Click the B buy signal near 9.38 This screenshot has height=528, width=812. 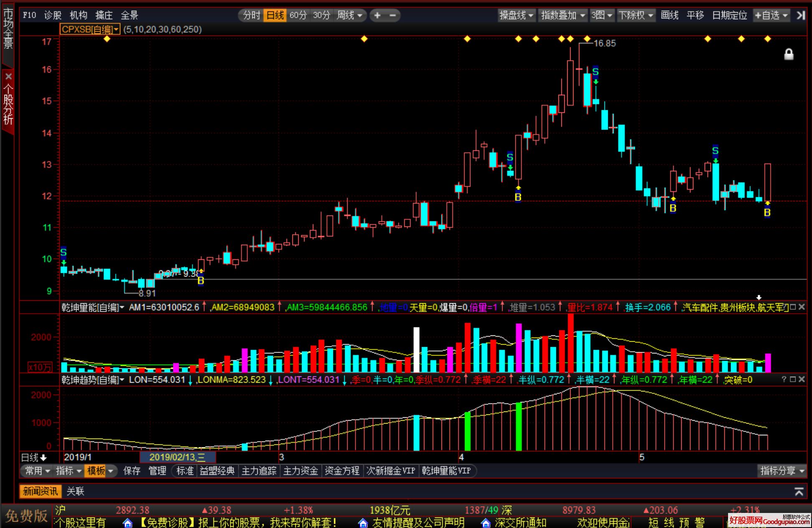click(201, 281)
